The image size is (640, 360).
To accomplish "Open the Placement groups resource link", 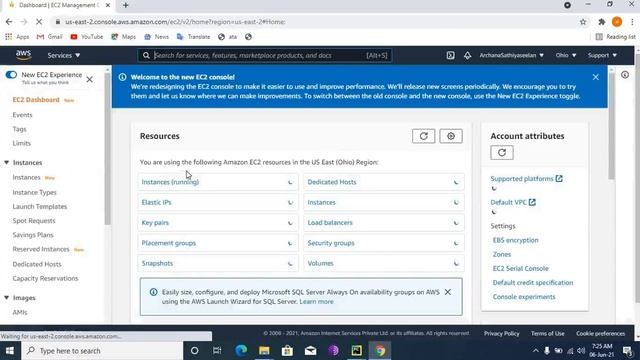I will 169,243.
